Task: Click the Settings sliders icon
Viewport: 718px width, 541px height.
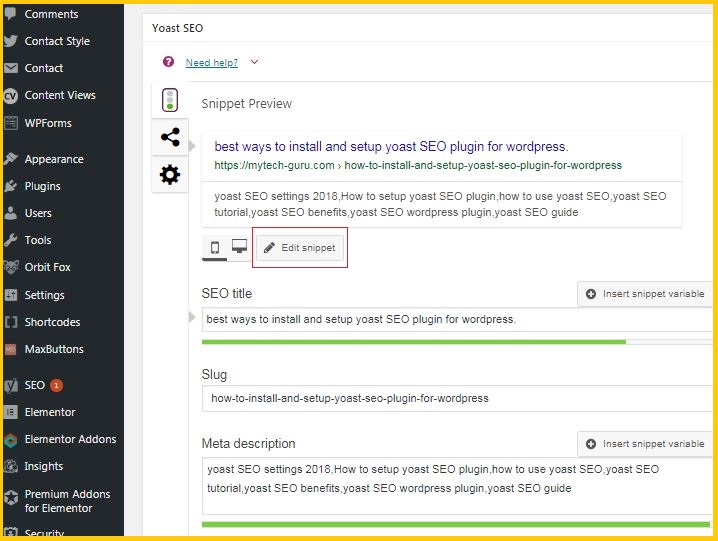Action: click(x=11, y=295)
